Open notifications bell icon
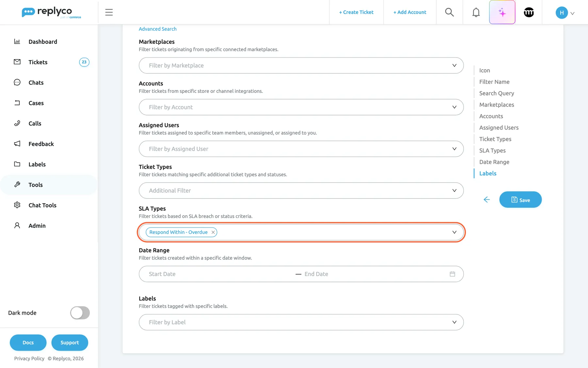The height and width of the screenshot is (368, 588). tap(476, 12)
